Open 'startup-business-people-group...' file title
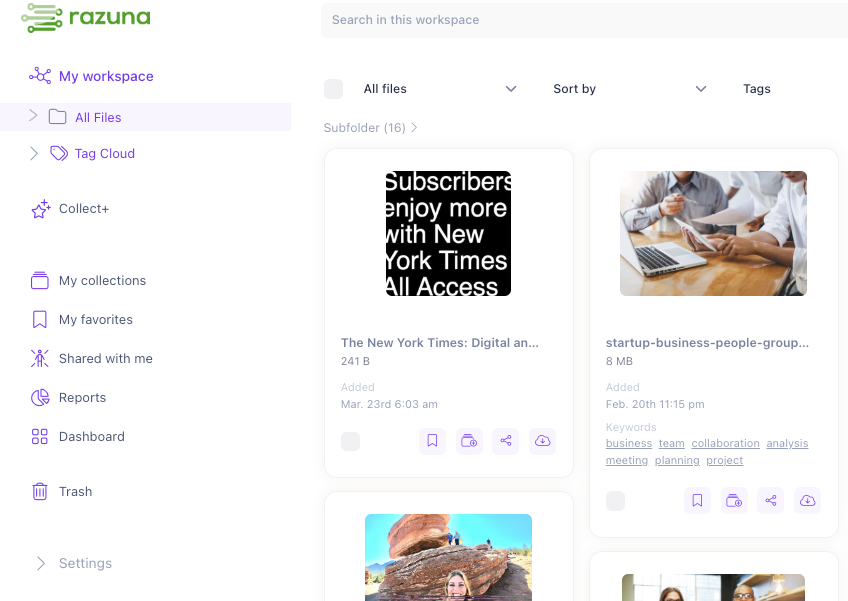This screenshot has width=848, height=601. point(707,342)
